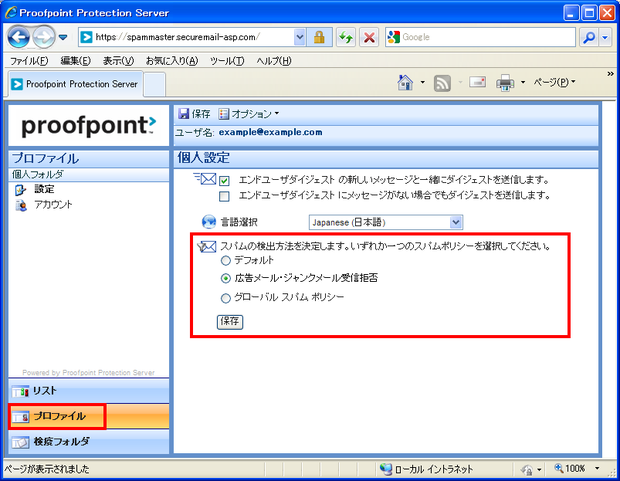Open the search provider options arrow
This screenshot has height=481, width=620.
coord(605,38)
